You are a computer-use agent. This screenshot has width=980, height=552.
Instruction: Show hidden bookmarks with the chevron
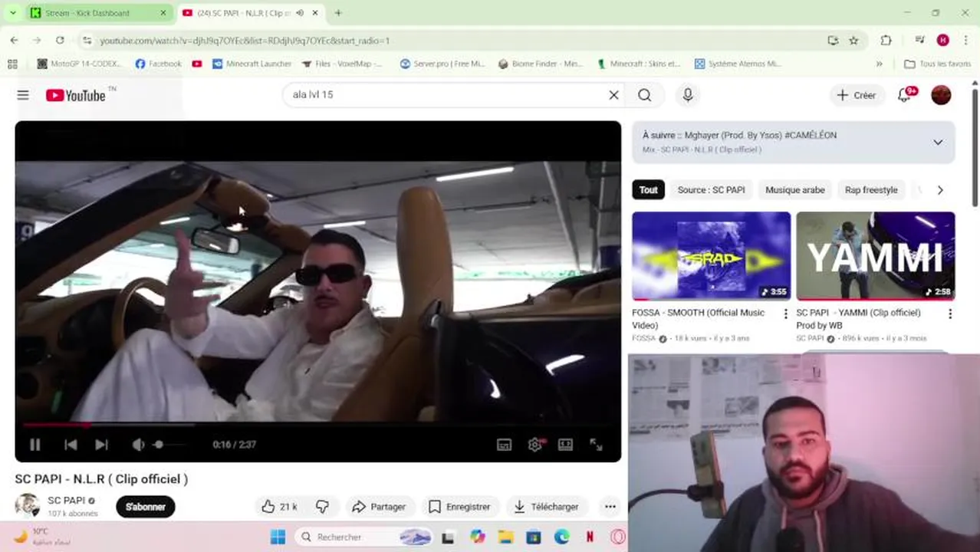tap(880, 64)
